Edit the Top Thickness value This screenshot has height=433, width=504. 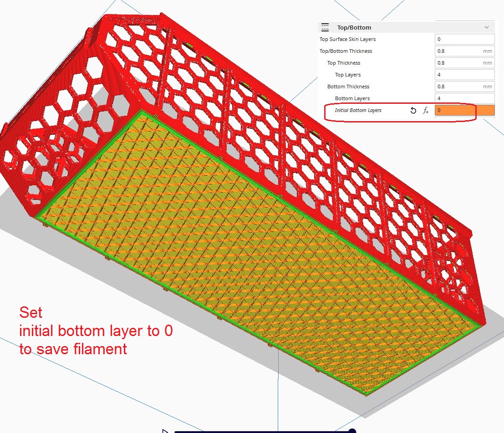tap(464, 63)
